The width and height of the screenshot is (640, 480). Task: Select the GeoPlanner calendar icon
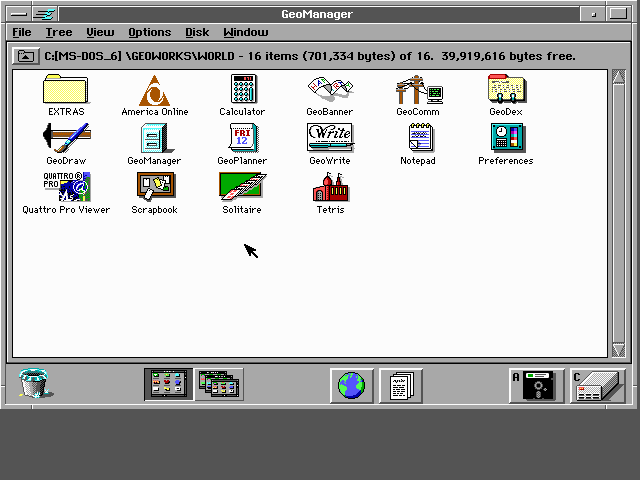[x=243, y=138]
